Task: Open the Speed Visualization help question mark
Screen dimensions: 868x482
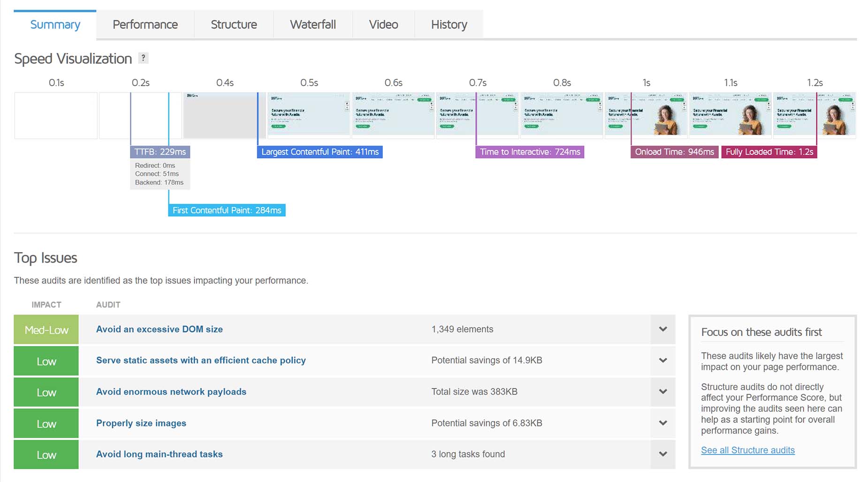Action: click(143, 58)
